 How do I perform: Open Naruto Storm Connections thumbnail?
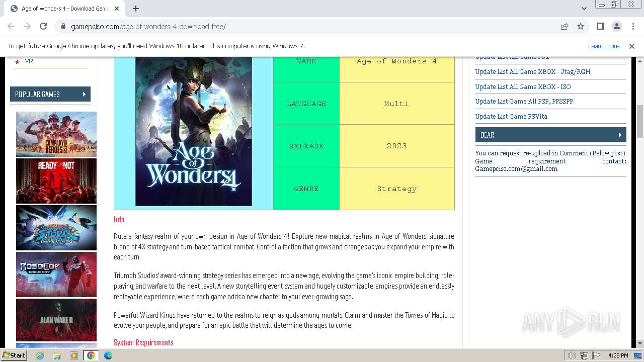pos(56,228)
